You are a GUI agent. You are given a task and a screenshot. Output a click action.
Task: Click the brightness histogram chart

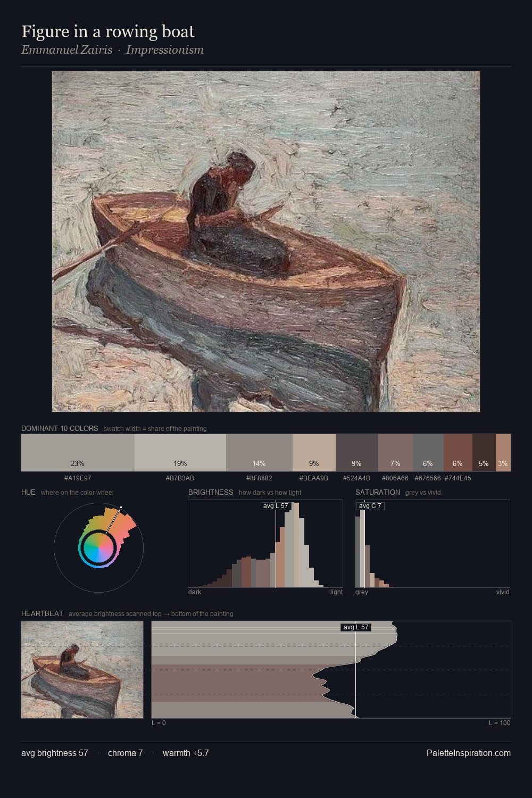pos(265,544)
